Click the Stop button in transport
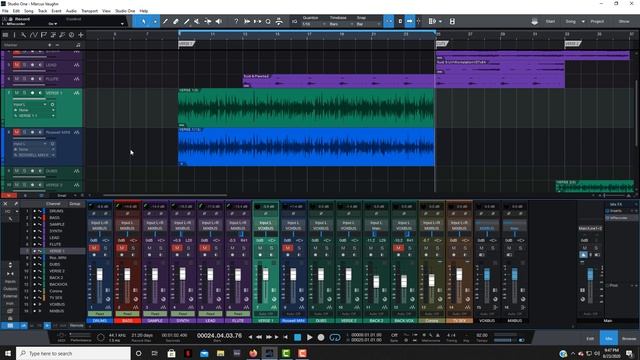 pyautogui.click(x=298, y=337)
